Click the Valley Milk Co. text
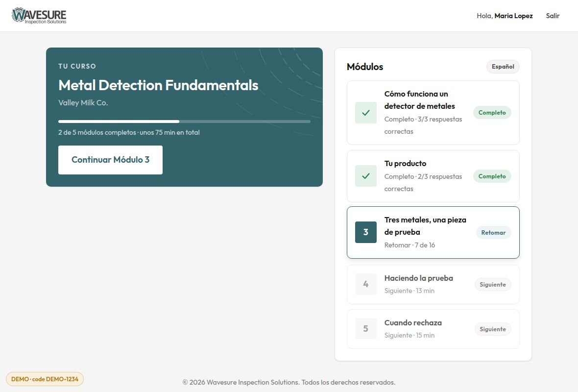The image size is (578, 392). [83, 103]
